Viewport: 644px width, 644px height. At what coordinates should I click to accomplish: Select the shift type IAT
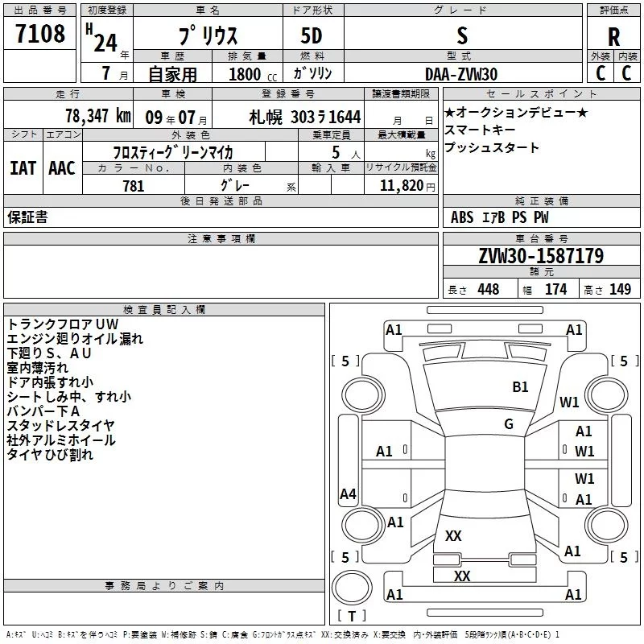[x=23, y=168]
